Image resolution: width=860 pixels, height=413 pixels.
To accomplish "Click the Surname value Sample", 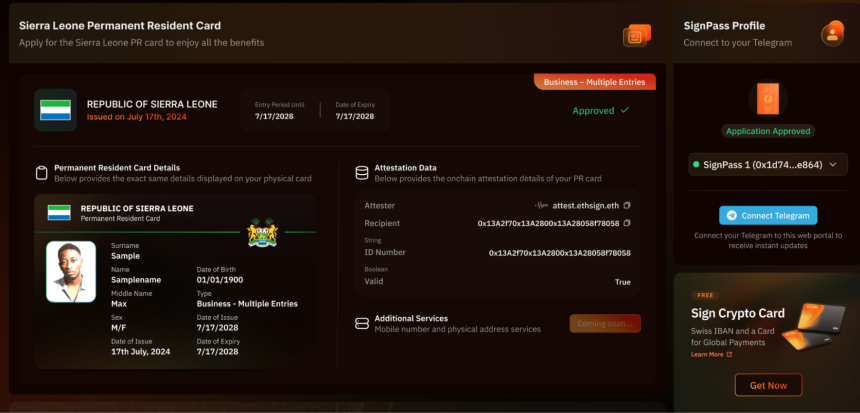I will pos(126,256).
